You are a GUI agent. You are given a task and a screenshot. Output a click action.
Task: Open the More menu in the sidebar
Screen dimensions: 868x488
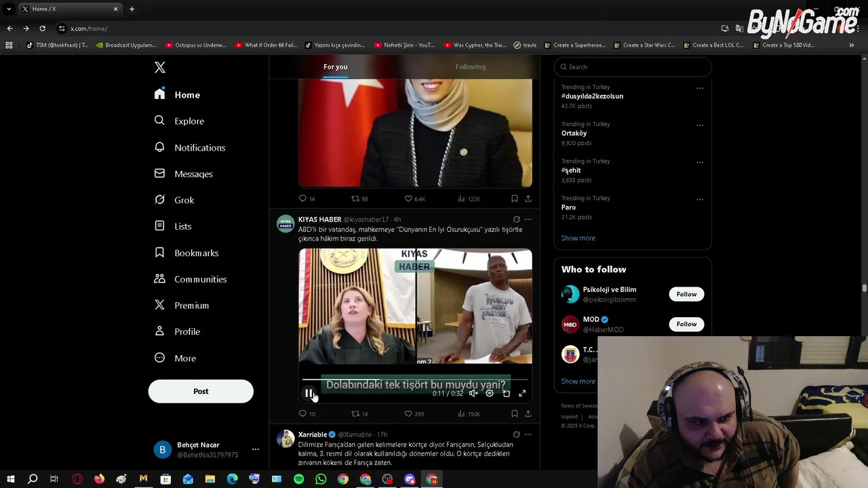[x=175, y=358]
